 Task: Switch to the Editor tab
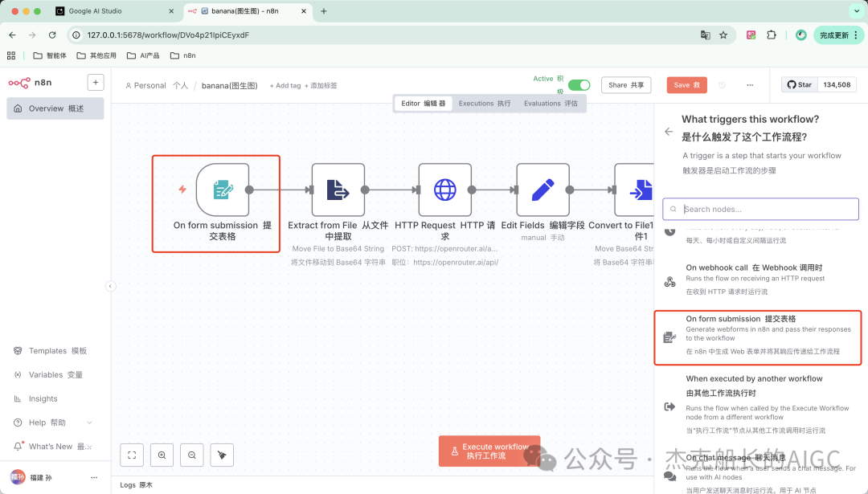(423, 104)
